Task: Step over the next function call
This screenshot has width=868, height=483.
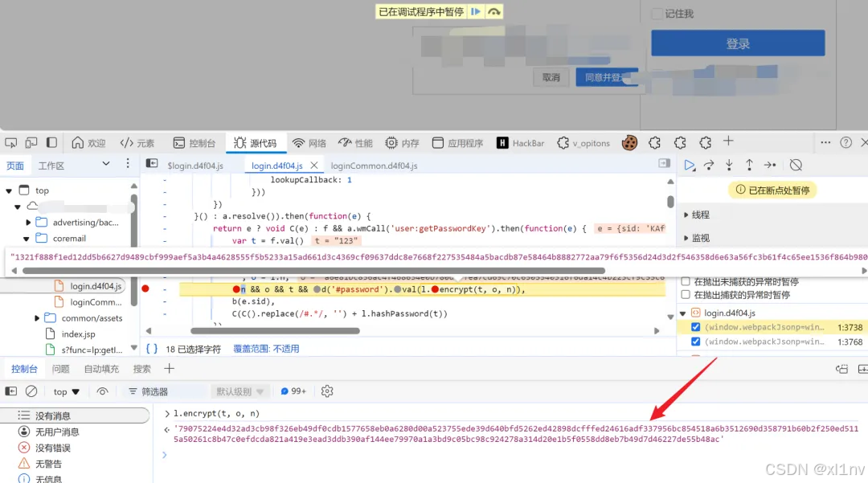Action: click(x=709, y=165)
